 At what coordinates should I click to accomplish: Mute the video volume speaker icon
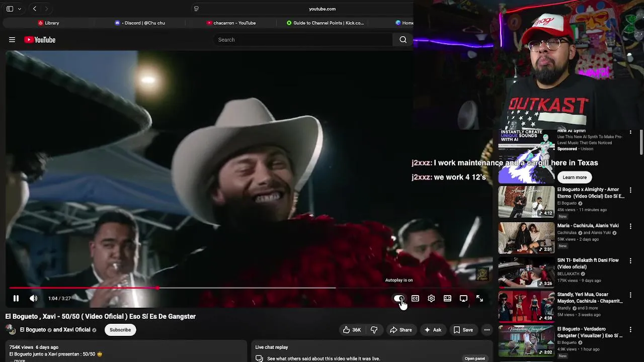pyautogui.click(x=33, y=299)
